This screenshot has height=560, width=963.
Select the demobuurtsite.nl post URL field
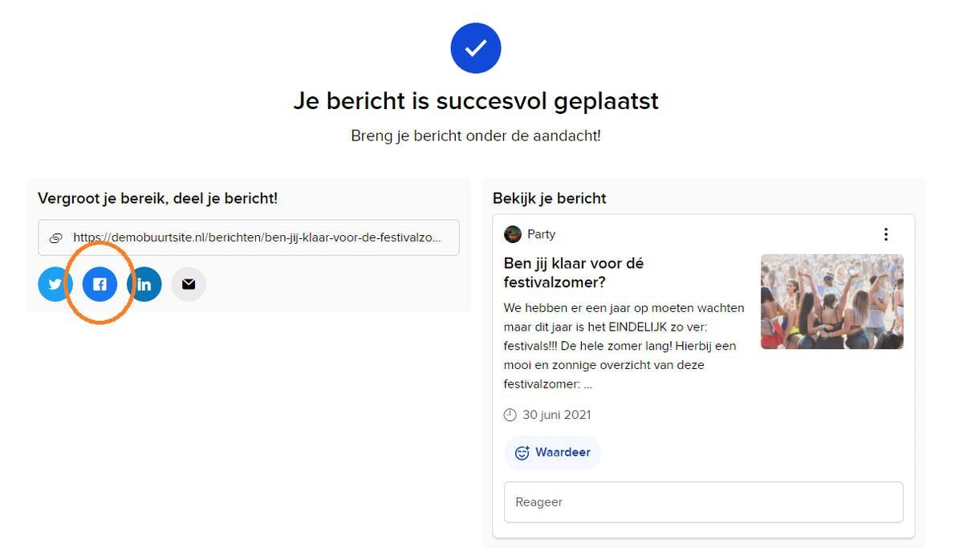[x=257, y=238]
